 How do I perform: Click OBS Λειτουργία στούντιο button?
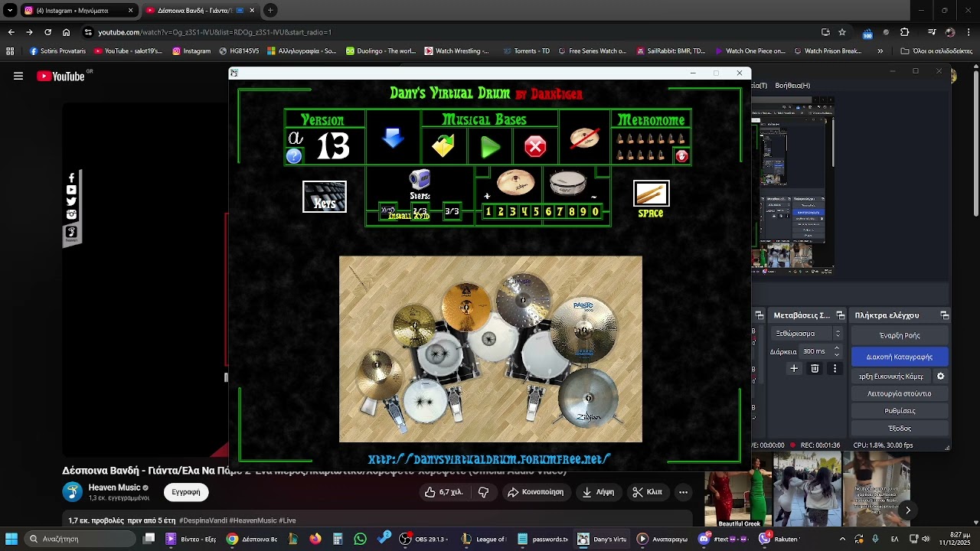[x=899, y=393]
